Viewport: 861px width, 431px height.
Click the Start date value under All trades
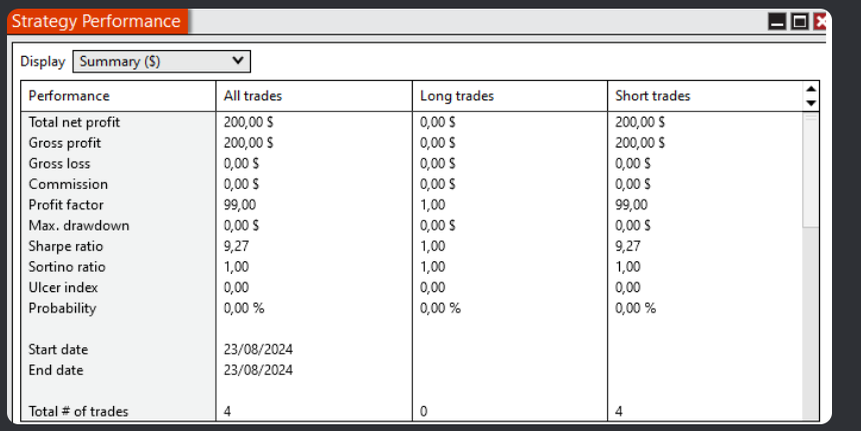click(258, 349)
